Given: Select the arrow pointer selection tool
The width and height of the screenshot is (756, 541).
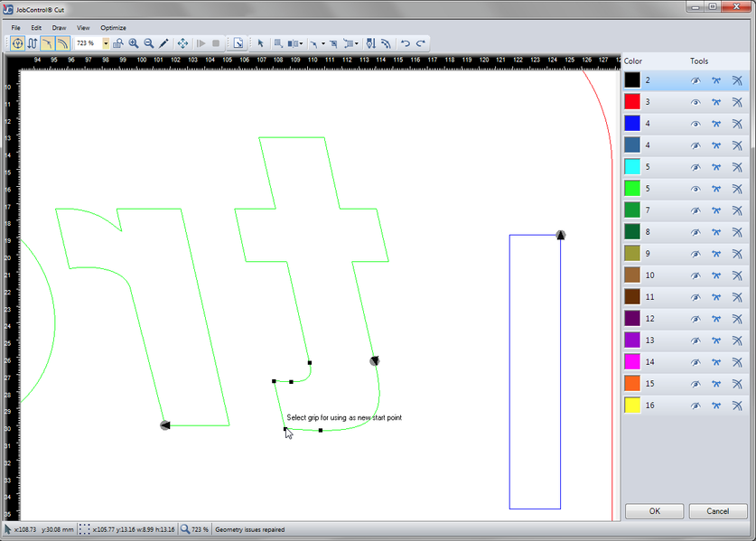Looking at the screenshot, I should (261, 43).
